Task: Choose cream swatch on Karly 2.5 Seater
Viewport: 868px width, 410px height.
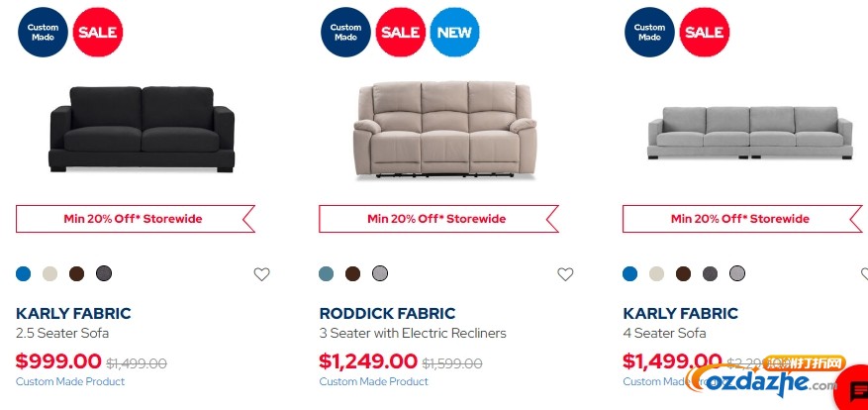Action: pyautogui.click(x=49, y=273)
